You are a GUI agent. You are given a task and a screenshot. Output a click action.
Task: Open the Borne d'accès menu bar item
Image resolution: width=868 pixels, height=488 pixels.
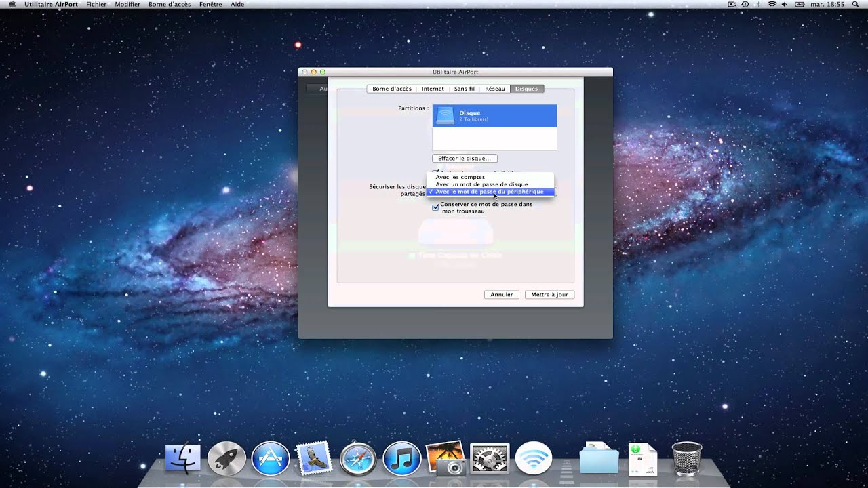click(x=170, y=4)
